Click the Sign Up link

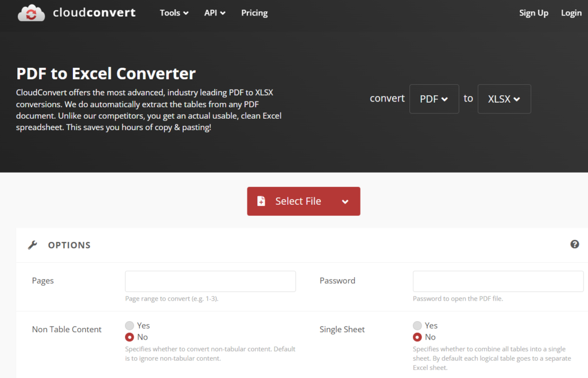[533, 13]
